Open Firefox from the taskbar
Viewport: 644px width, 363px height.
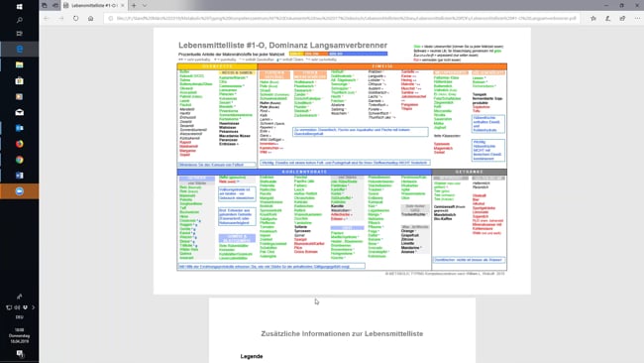pyautogui.click(x=19, y=144)
